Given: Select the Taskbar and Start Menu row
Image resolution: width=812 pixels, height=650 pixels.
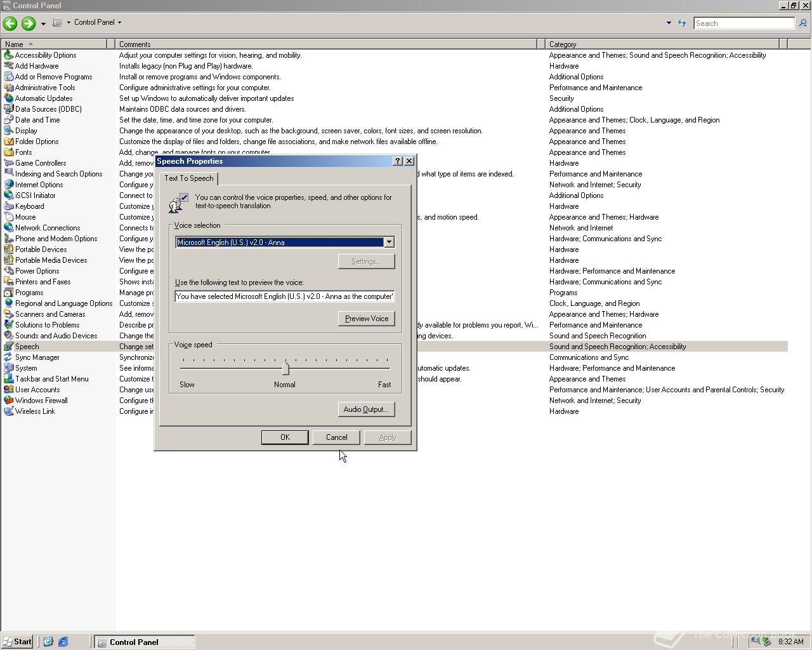Looking at the screenshot, I should (x=394, y=379).
